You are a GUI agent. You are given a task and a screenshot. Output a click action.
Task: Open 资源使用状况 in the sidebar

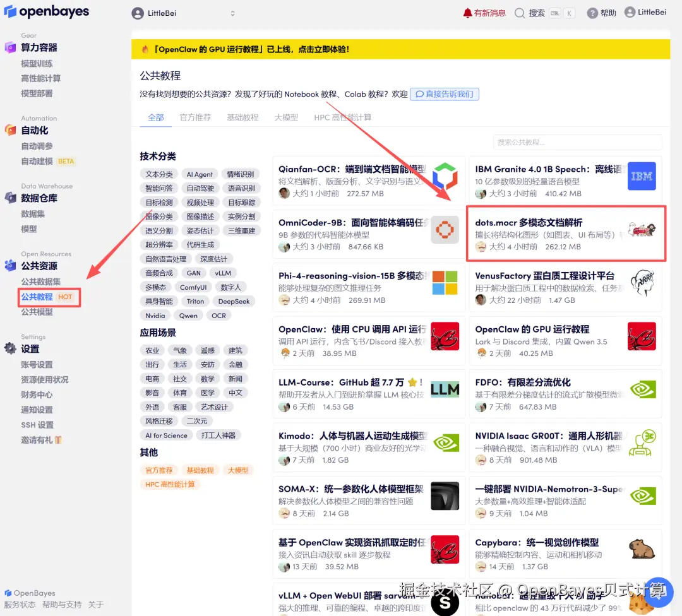(45, 380)
